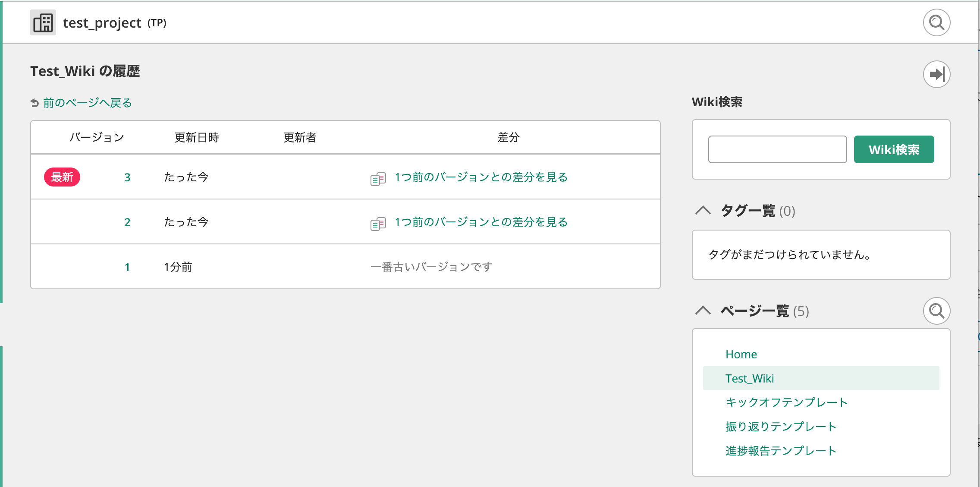980x487 pixels.
Task: Click diff icon for version 2
Action: [x=378, y=223]
